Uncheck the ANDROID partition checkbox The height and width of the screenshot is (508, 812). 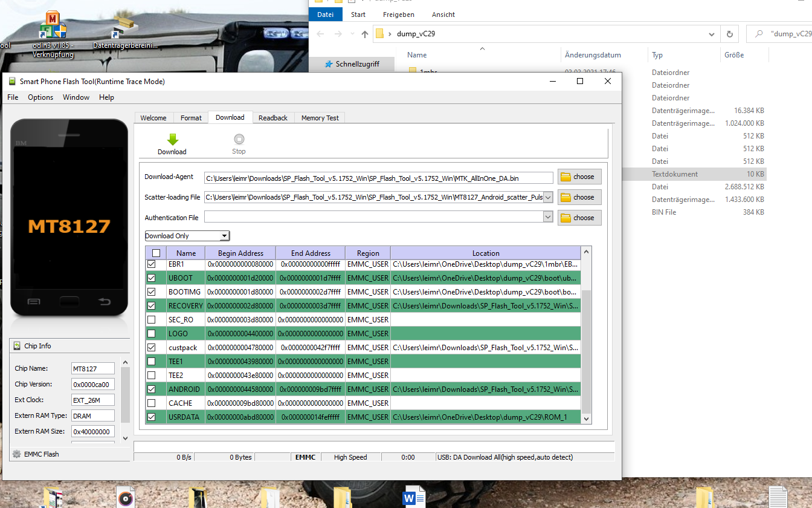coord(152,389)
